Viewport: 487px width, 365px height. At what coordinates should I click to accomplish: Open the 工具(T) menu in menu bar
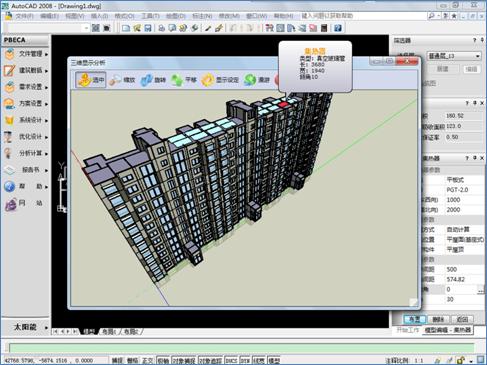coord(150,16)
